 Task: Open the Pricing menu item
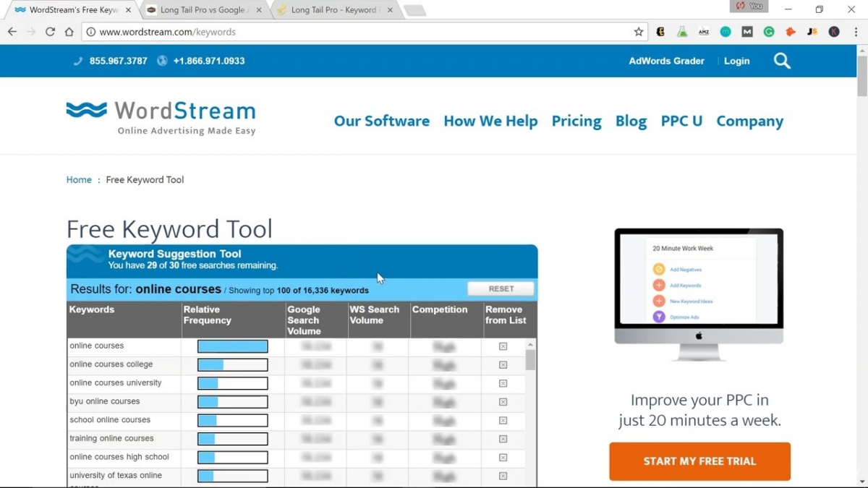pos(576,121)
